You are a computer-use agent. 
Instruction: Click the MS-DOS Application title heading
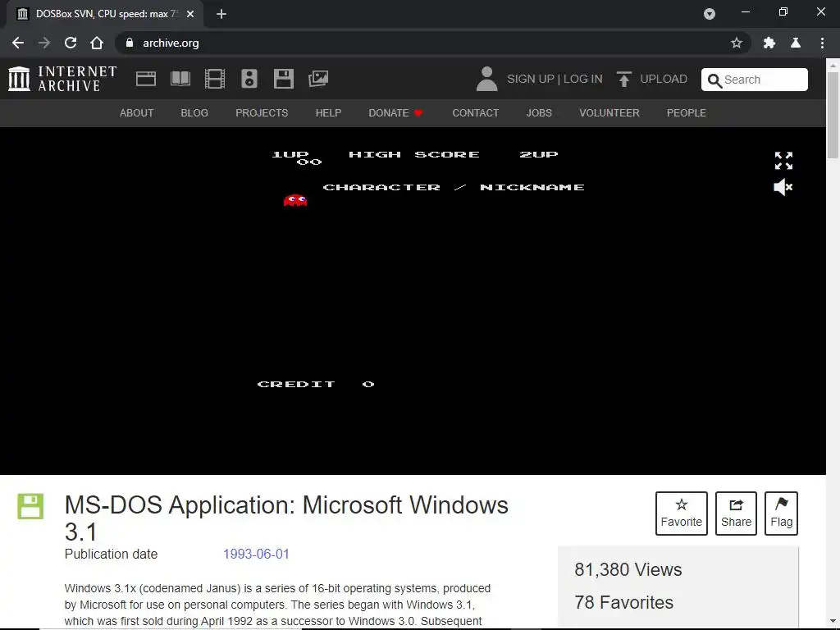pos(286,518)
